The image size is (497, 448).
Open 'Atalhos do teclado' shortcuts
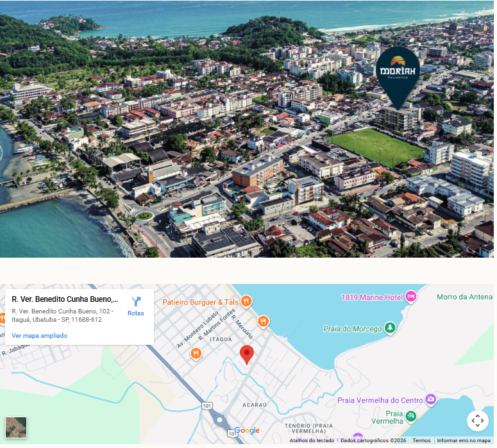click(x=312, y=440)
